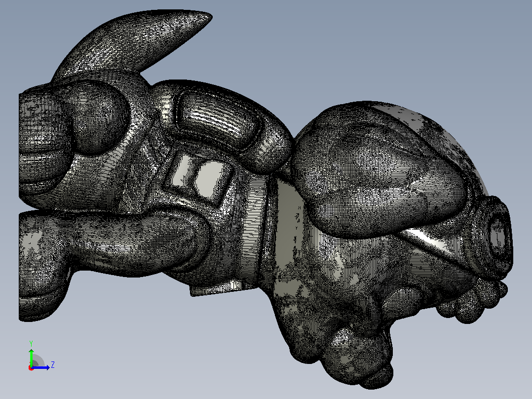Click the blue Z axis arrow of triad
The height and width of the screenshot is (399, 532).
[x=41, y=367]
